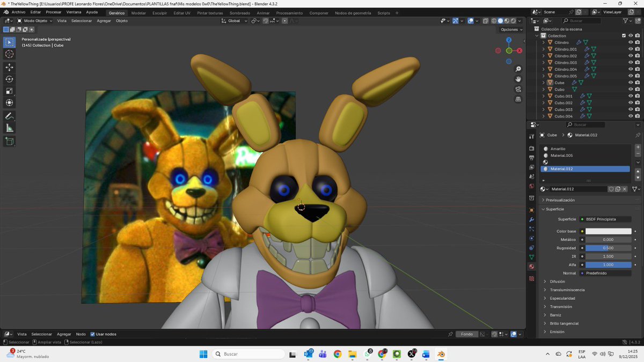Select the box selection tool in toolbar
644x362 pixels.
9,42
